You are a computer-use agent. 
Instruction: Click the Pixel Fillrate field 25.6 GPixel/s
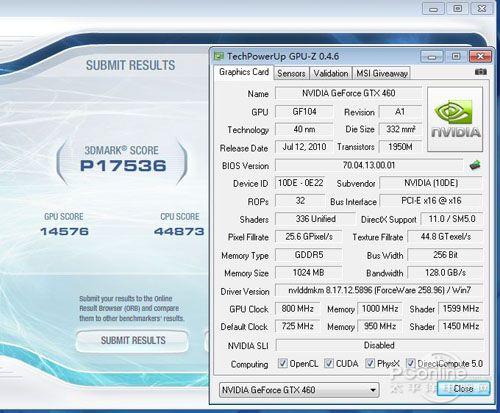[309, 237]
